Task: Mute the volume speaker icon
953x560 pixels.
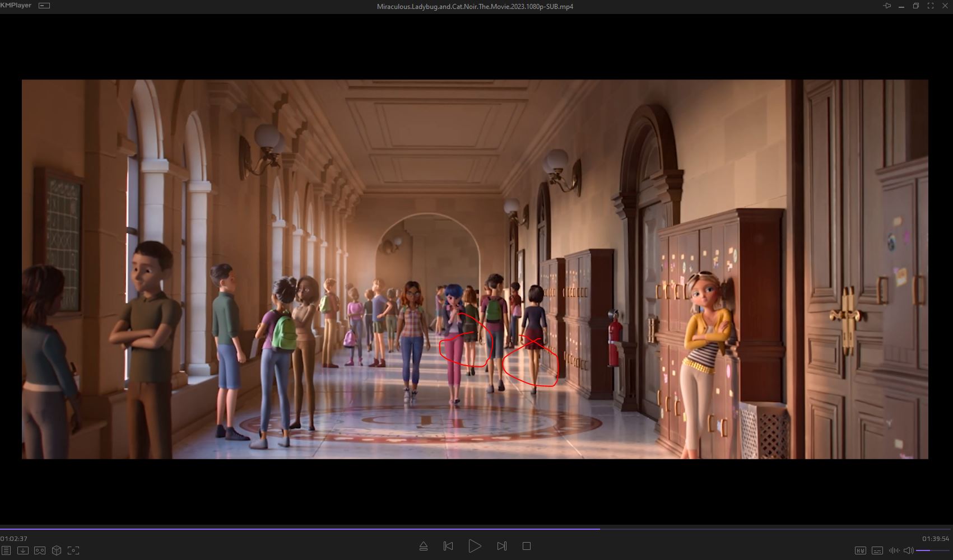Action: click(909, 550)
